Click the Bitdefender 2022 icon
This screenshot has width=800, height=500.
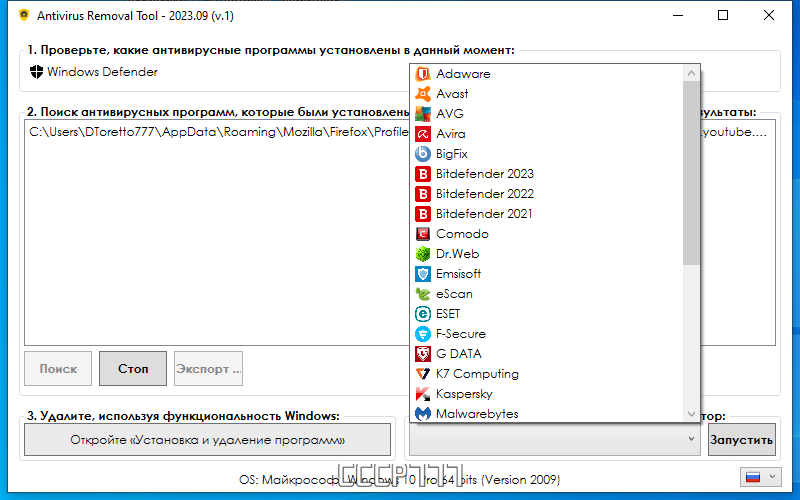pos(423,194)
